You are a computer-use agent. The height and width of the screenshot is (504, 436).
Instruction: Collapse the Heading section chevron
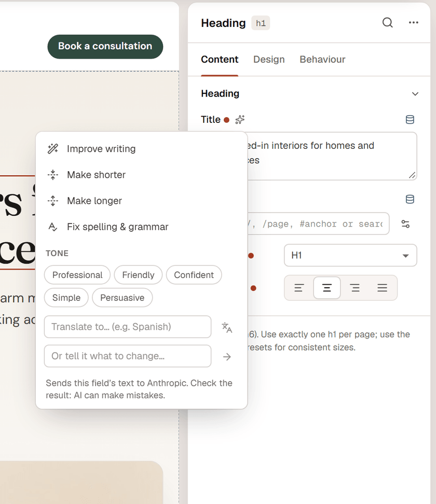pyautogui.click(x=415, y=94)
